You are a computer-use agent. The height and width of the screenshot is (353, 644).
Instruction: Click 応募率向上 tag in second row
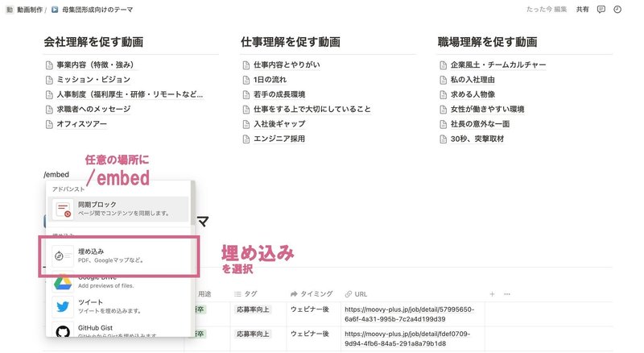click(253, 334)
